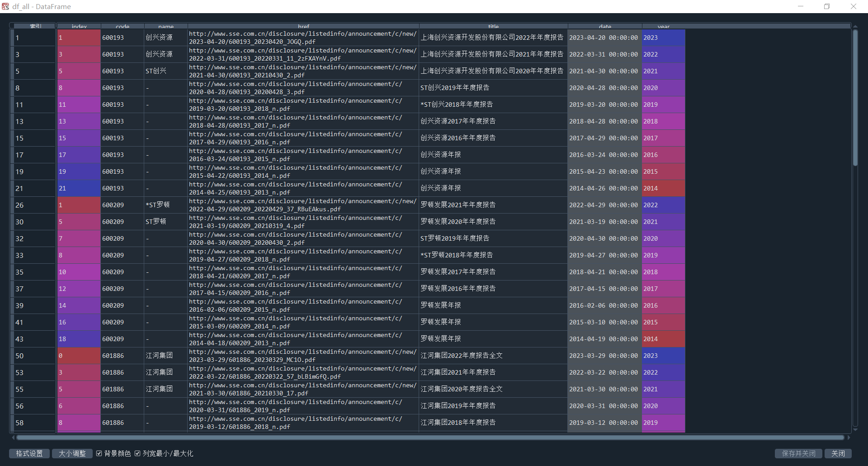This screenshot has height=466, width=868.
Task: Click the vertical scrollbar handle
Action: 855,98
